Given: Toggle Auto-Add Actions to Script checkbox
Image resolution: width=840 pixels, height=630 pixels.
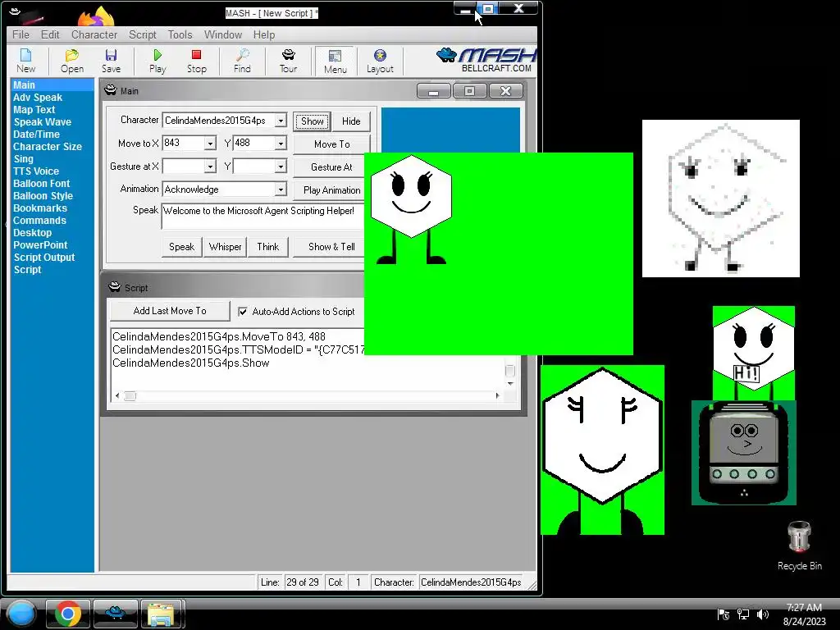Looking at the screenshot, I should (243, 311).
